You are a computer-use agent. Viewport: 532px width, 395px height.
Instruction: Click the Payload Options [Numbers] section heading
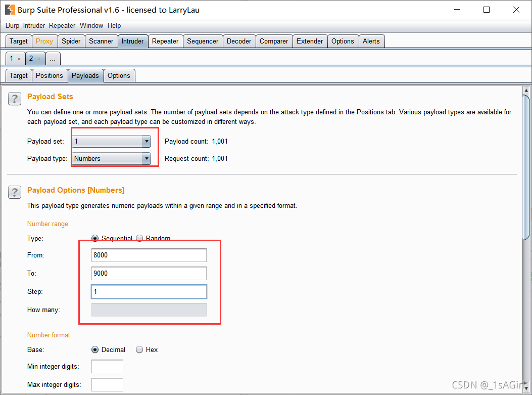point(76,190)
